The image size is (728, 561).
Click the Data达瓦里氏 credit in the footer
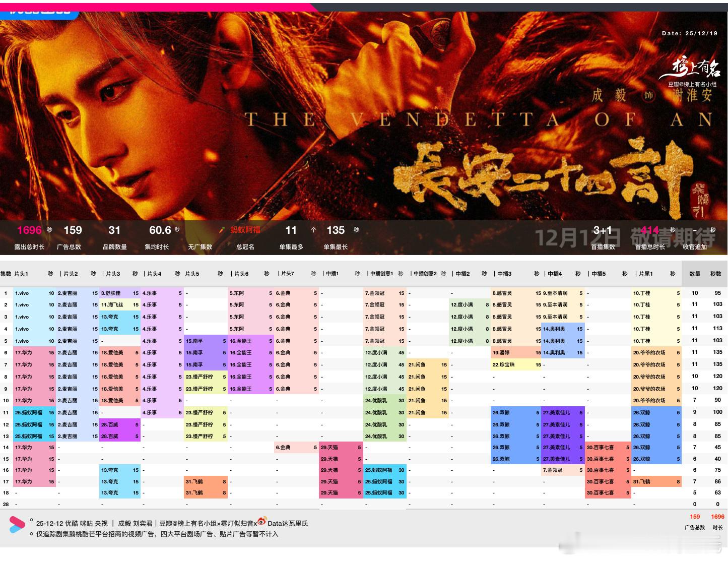coord(287,524)
